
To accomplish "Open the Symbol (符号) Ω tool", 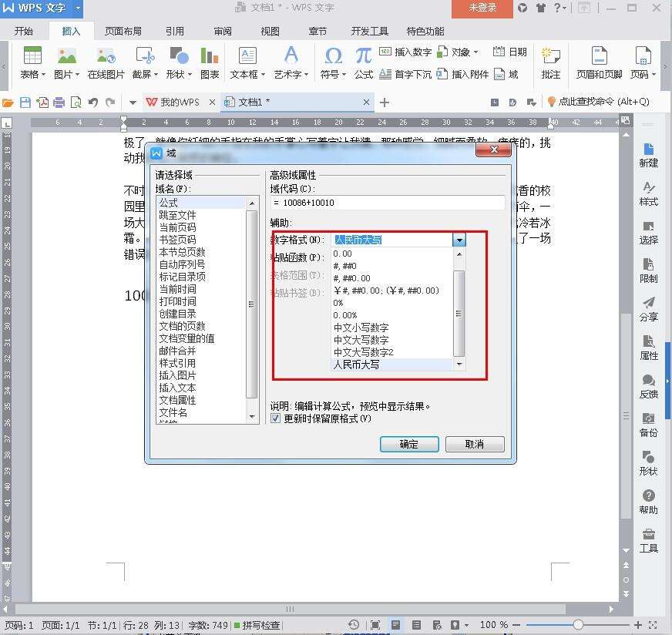I will (x=333, y=56).
